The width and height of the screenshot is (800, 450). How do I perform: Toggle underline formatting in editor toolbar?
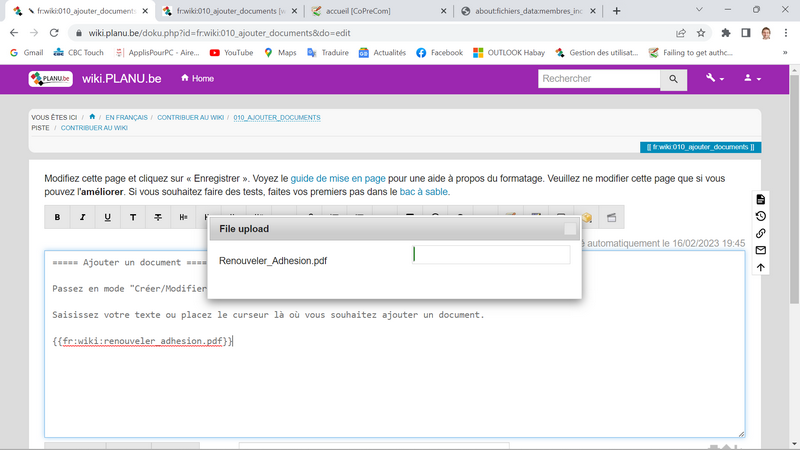pos(108,217)
